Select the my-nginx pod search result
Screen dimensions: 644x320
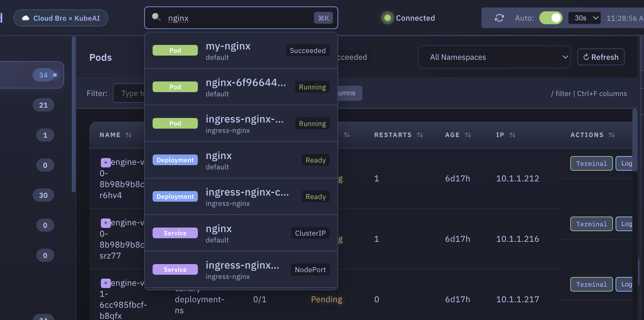click(x=241, y=51)
